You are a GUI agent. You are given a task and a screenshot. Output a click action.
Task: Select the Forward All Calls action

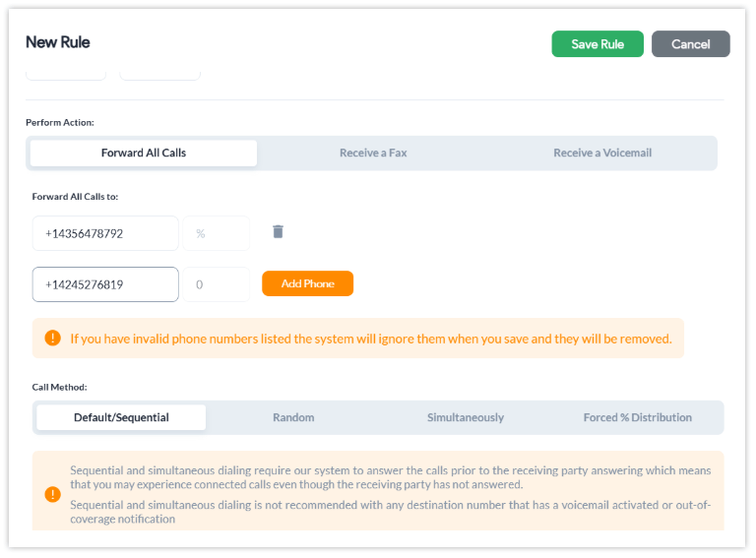143,153
